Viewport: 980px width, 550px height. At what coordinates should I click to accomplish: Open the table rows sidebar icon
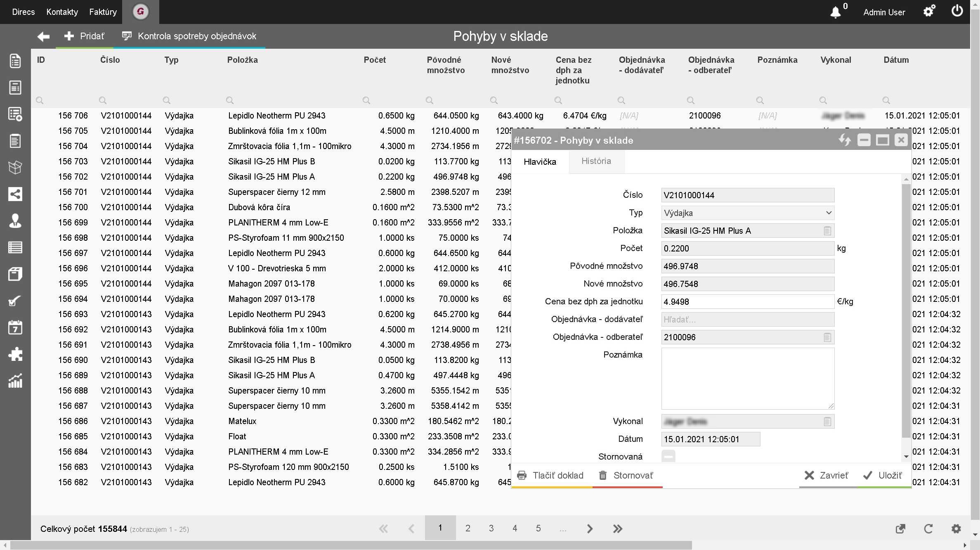click(15, 248)
